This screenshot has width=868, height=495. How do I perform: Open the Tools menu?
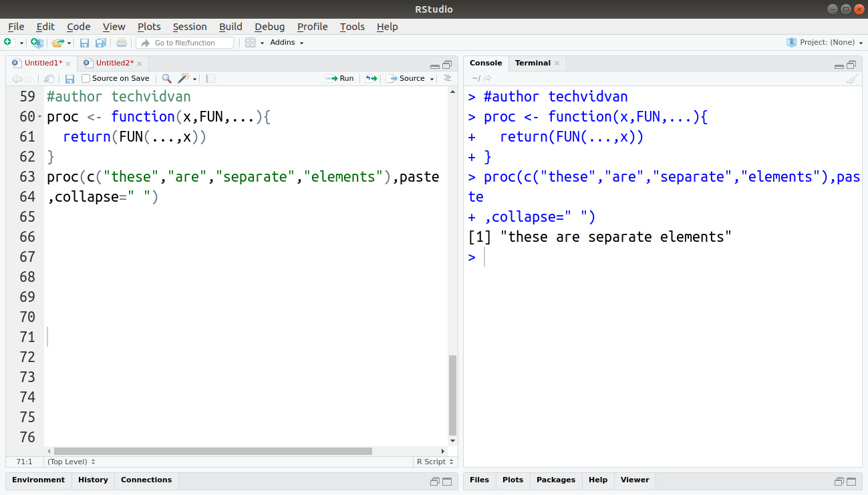click(x=352, y=27)
